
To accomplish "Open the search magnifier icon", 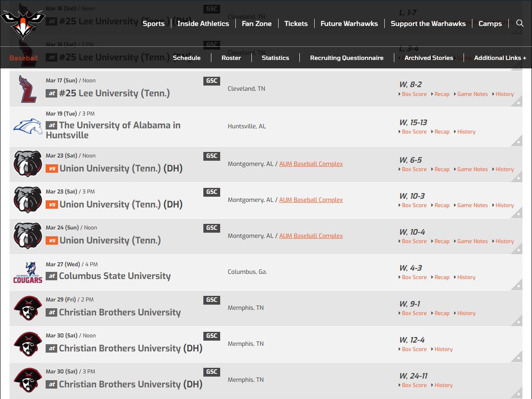I will coord(520,23).
